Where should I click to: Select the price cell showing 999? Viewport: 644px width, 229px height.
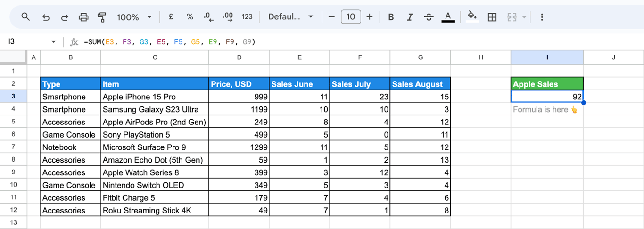tap(239, 97)
